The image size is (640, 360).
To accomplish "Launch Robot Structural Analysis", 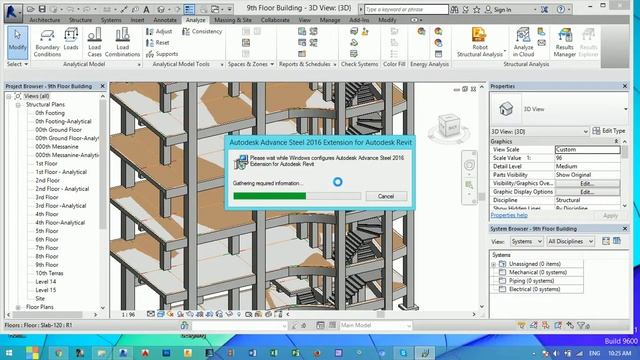I will (x=480, y=43).
